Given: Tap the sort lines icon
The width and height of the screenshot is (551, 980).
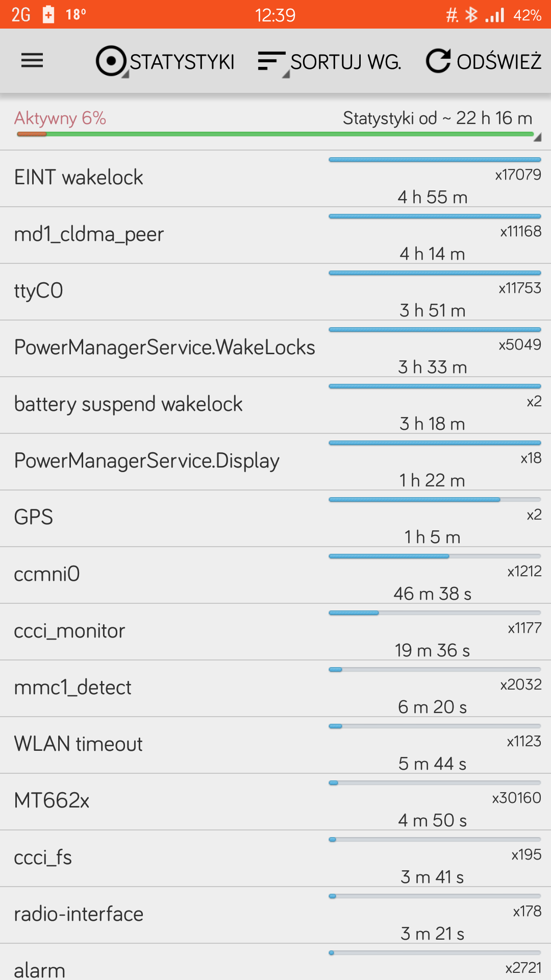Looking at the screenshot, I should pyautogui.click(x=271, y=61).
